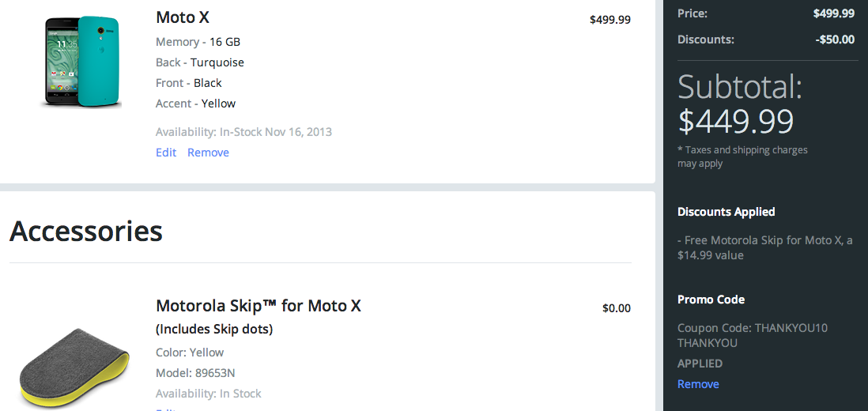Click the Coupon Code THANKYOU10 text

point(752,327)
